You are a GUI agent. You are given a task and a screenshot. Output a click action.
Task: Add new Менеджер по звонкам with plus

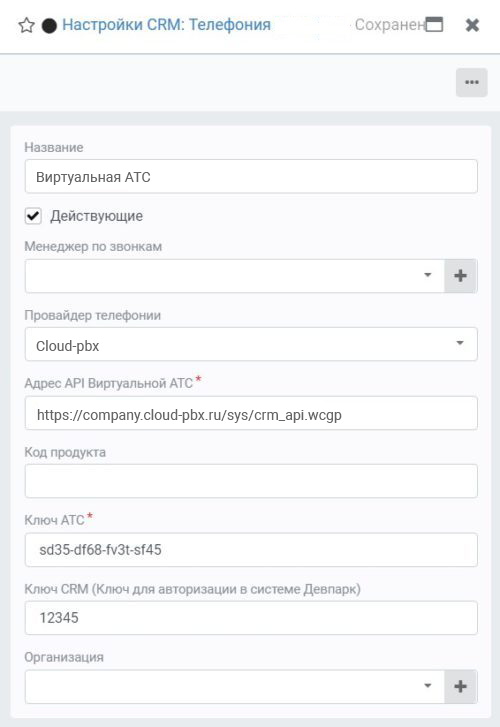pyautogui.click(x=460, y=276)
